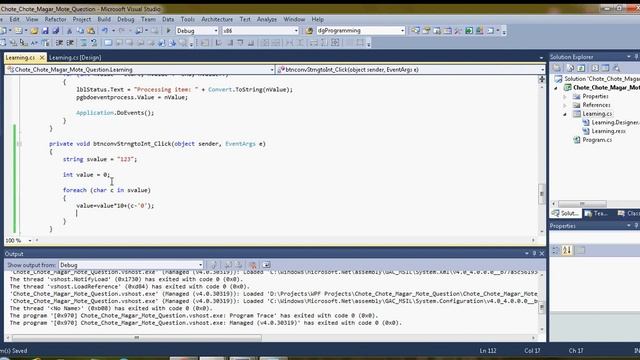Open the Analyze menu
Screen dimensions: 640x360
tap(267, 19)
